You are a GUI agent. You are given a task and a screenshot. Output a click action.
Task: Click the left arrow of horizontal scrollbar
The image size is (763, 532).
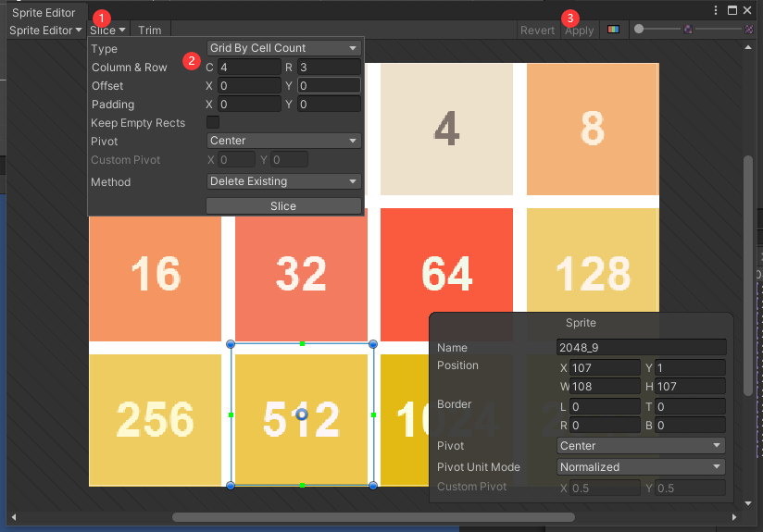[x=14, y=517]
